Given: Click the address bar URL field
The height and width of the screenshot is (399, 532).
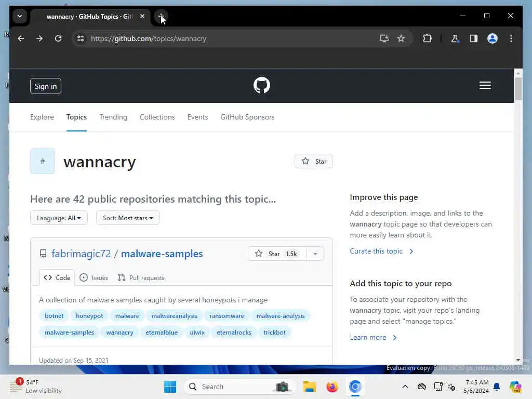Looking at the screenshot, I should [231, 38].
